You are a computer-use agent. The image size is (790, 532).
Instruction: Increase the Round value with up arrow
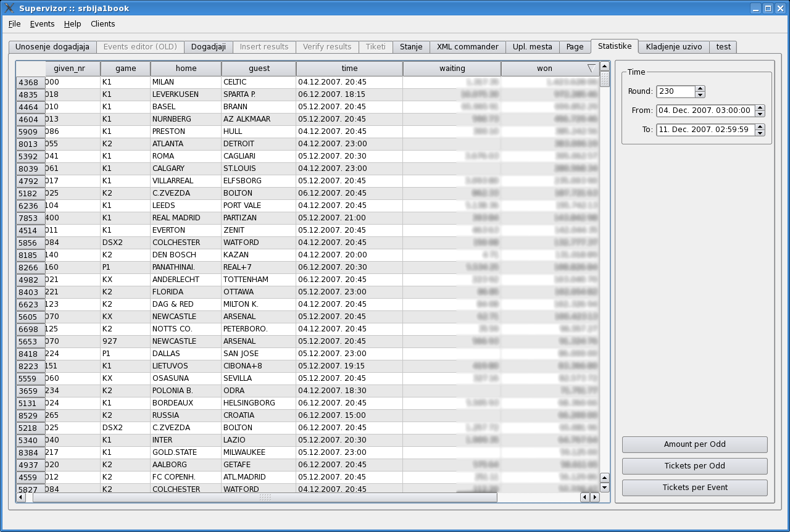tap(700, 88)
